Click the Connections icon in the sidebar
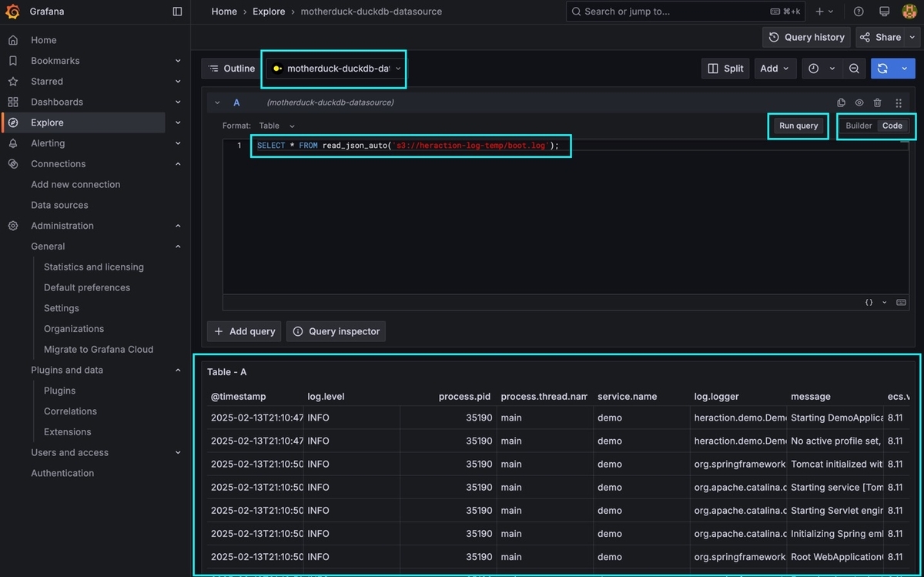Viewport: 924px width, 577px height. [13, 164]
